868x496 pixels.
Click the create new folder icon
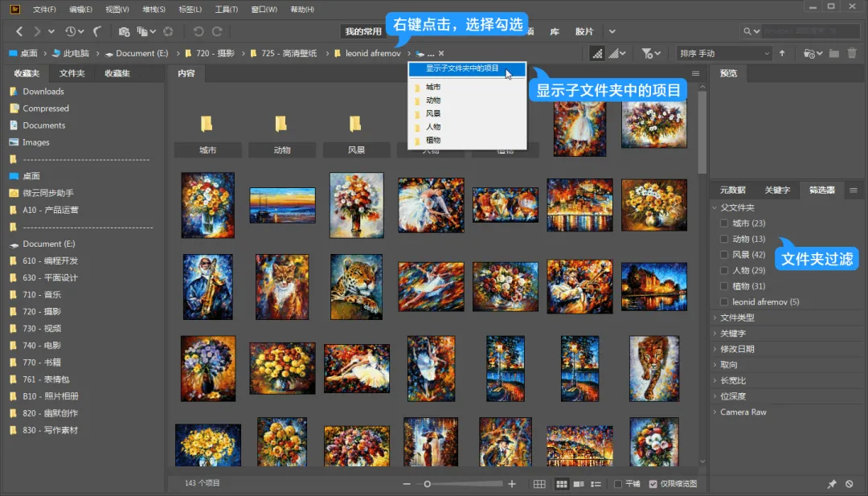pos(834,54)
